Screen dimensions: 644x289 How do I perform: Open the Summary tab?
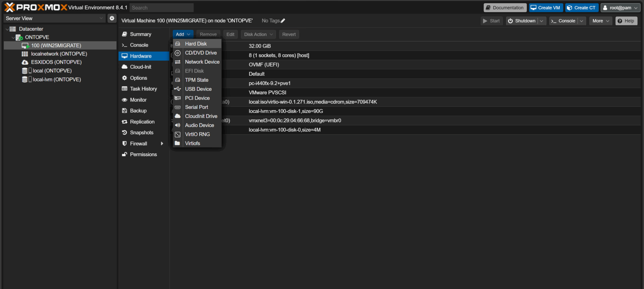click(x=144, y=34)
